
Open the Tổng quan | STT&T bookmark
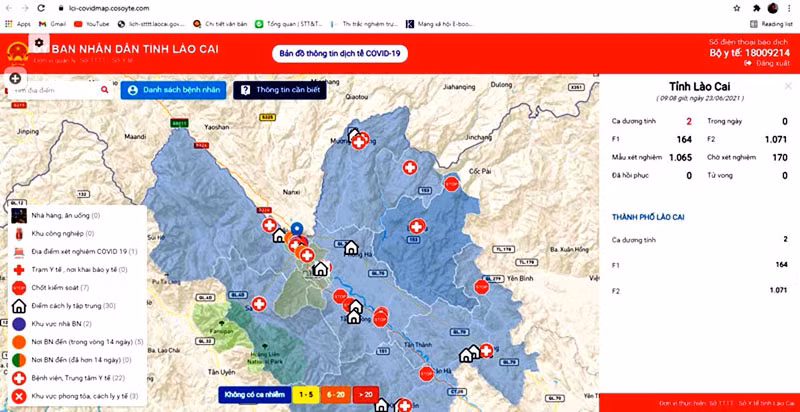tap(290, 24)
